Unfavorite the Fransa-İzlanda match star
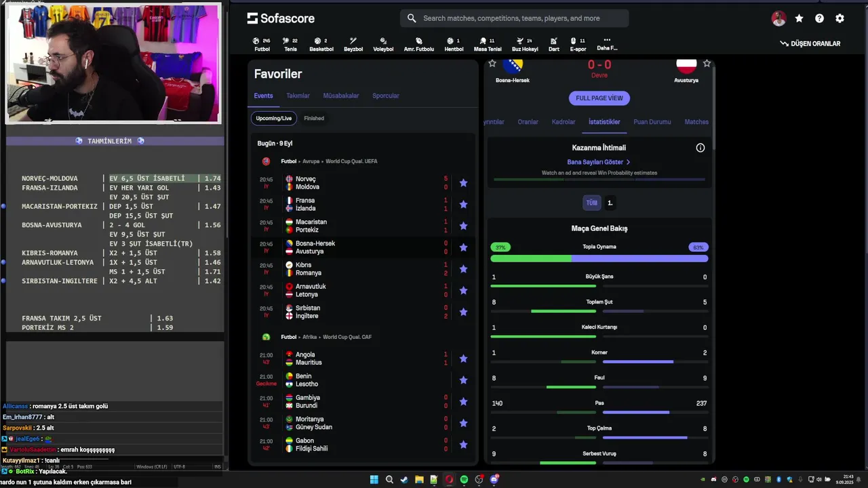The image size is (868, 488). click(463, 205)
